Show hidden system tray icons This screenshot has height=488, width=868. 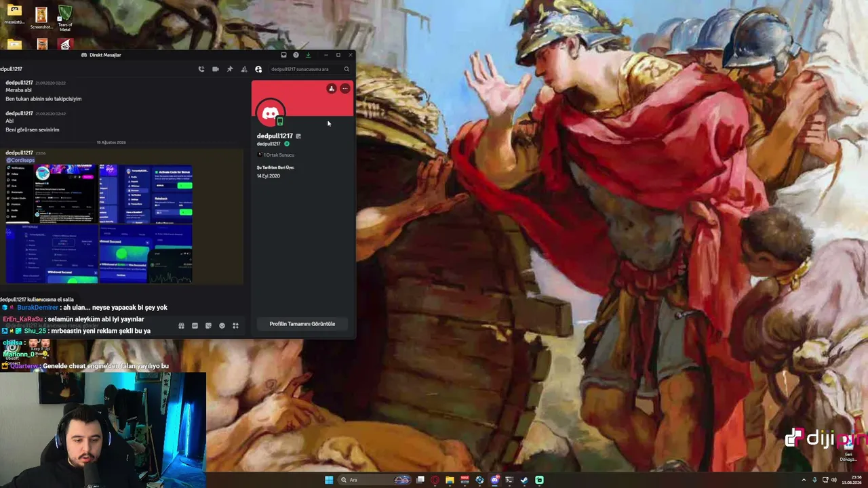click(804, 480)
